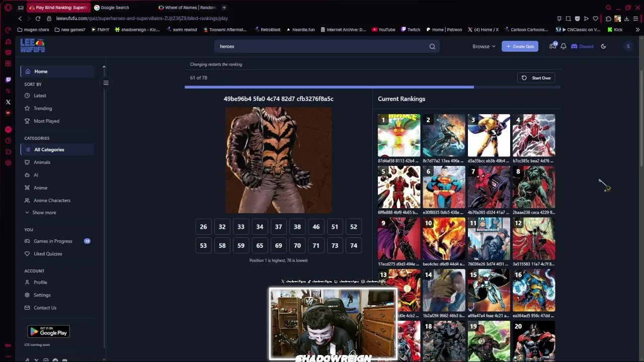Open the Discord link
Screen dimensions: 644x362
click(x=582, y=46)
